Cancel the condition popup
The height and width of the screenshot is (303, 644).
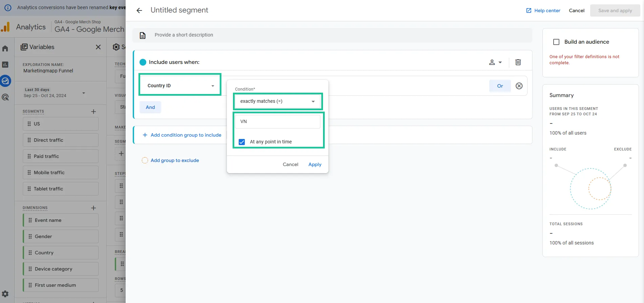pos(291,165)
